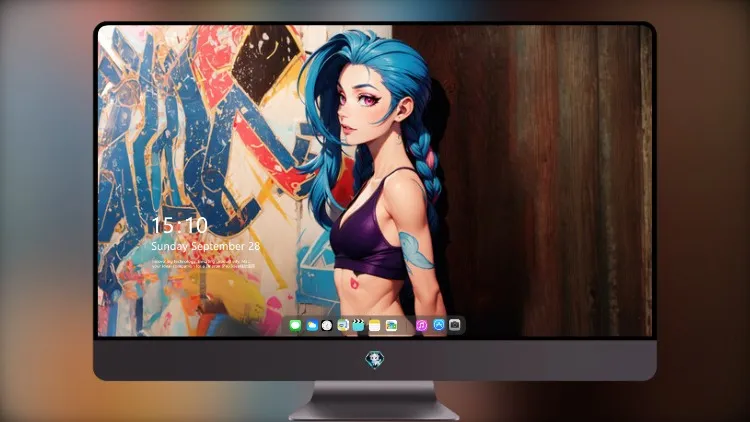This screenshot has width=750, height=422.
Task: Launch the clapperboard video app in the dock
Action: coord(359,326)
